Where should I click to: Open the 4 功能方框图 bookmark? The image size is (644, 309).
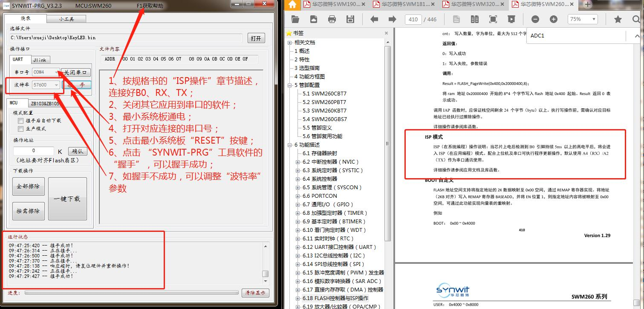pos(309,77)
